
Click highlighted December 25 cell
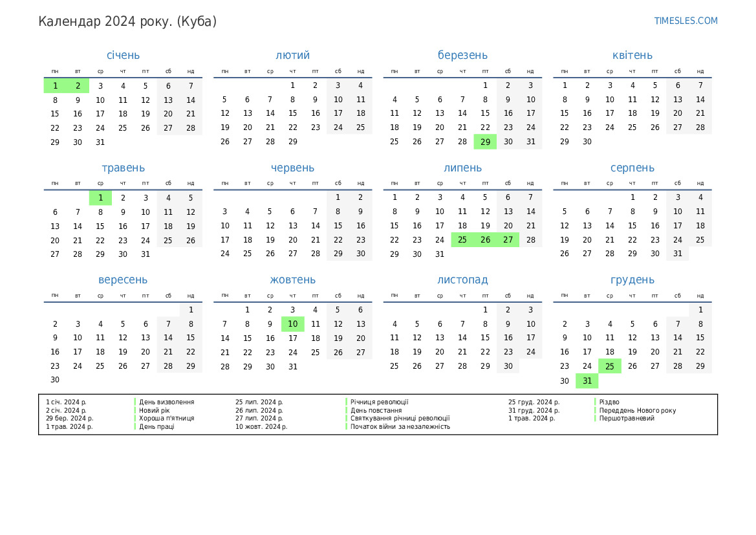(x=609, y=366)
